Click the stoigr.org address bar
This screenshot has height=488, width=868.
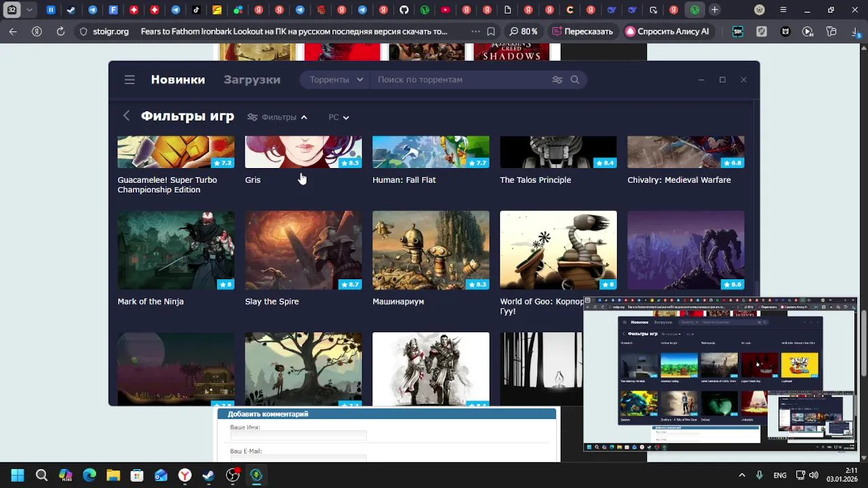click(110, 31)
